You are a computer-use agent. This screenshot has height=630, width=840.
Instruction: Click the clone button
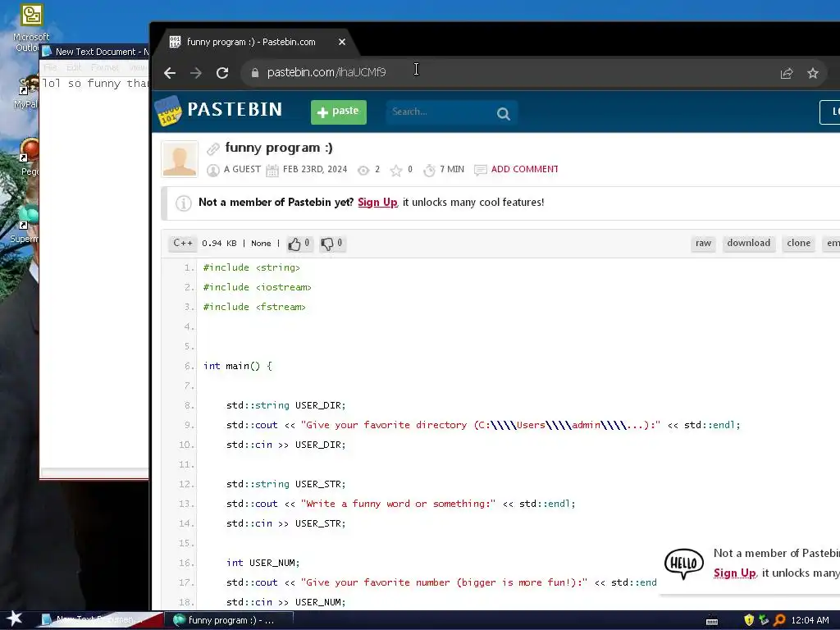(x=798, y=243)
